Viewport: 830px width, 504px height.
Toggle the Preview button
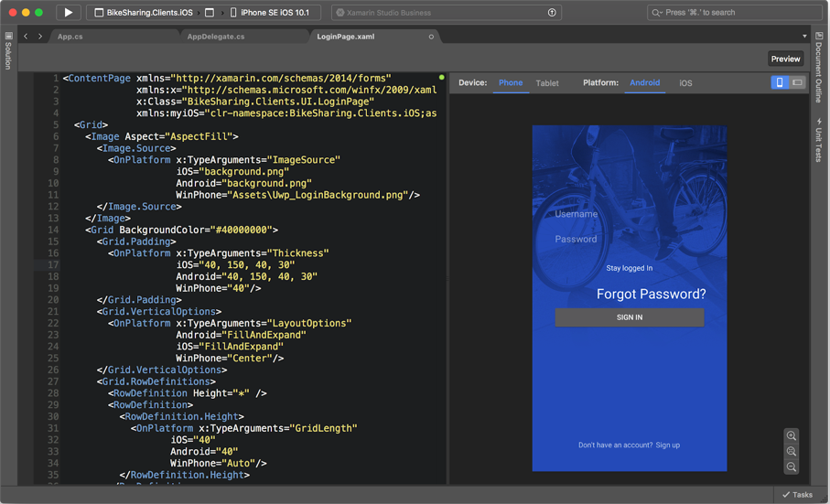[785, 59]
